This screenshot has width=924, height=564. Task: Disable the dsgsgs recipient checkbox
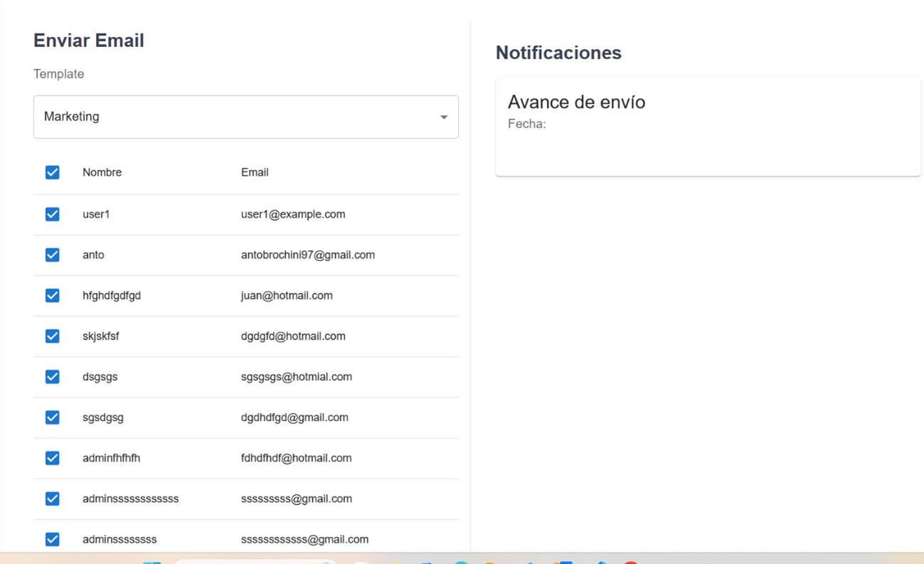52,376
